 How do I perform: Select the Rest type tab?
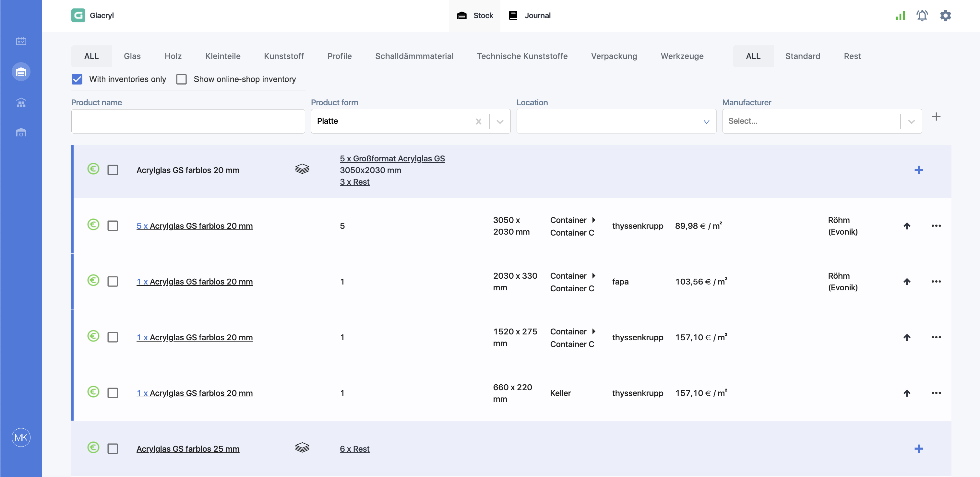tap(852, 56)
